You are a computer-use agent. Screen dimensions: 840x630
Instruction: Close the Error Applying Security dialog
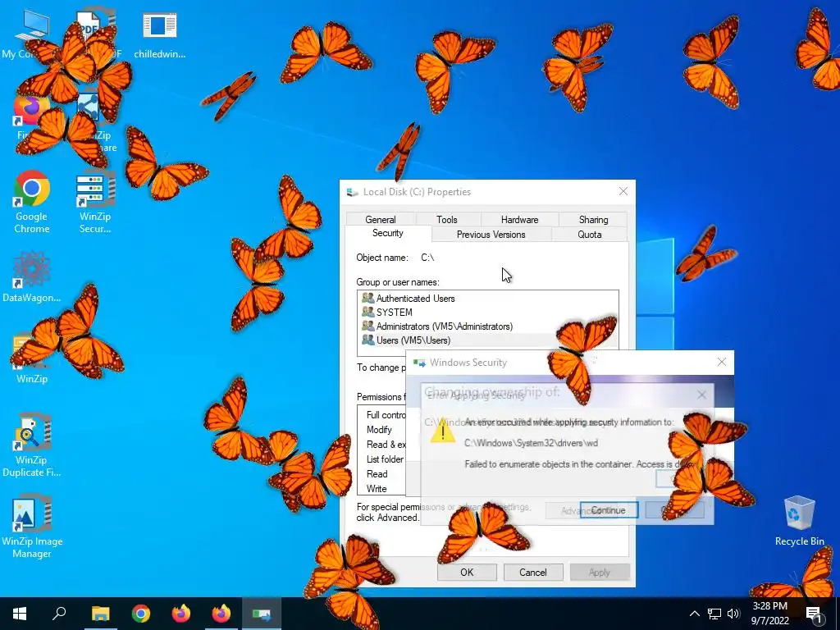[x=702, y=395]
